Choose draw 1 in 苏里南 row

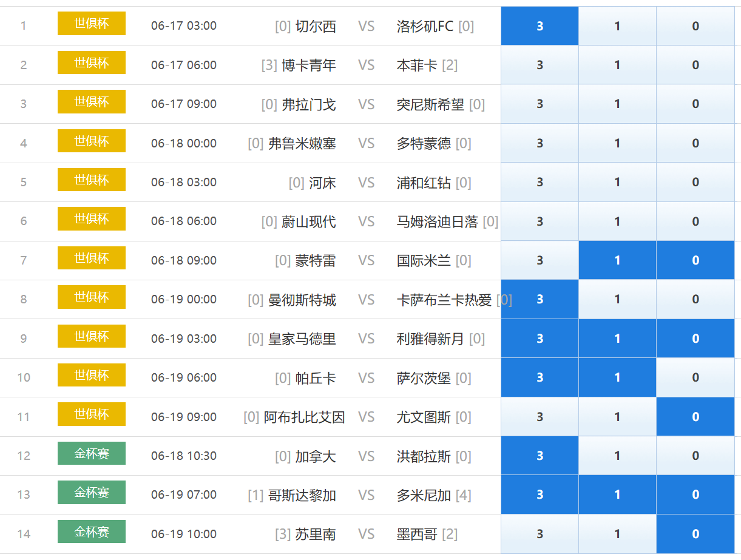point(617,534)
